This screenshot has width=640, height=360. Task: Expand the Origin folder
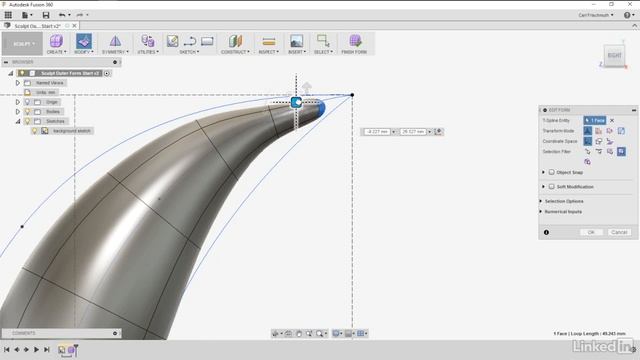point(18,102)
